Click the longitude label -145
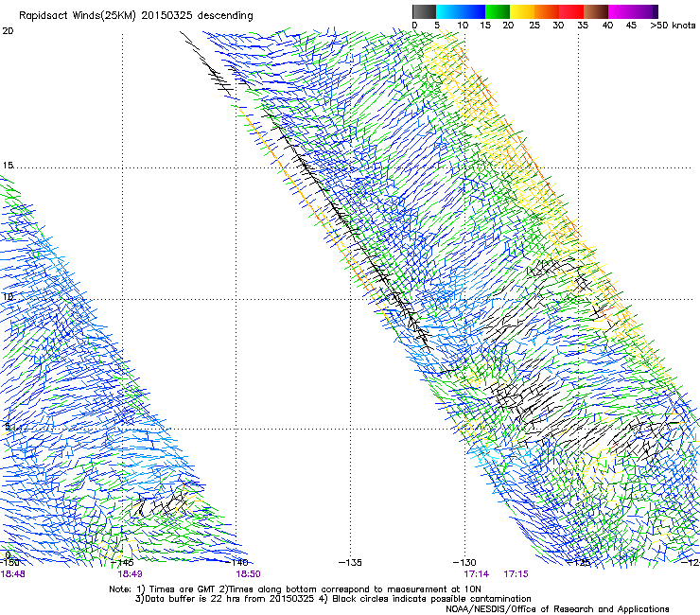Viewport: 700px width, 615px height. click(x=122, y=562)
